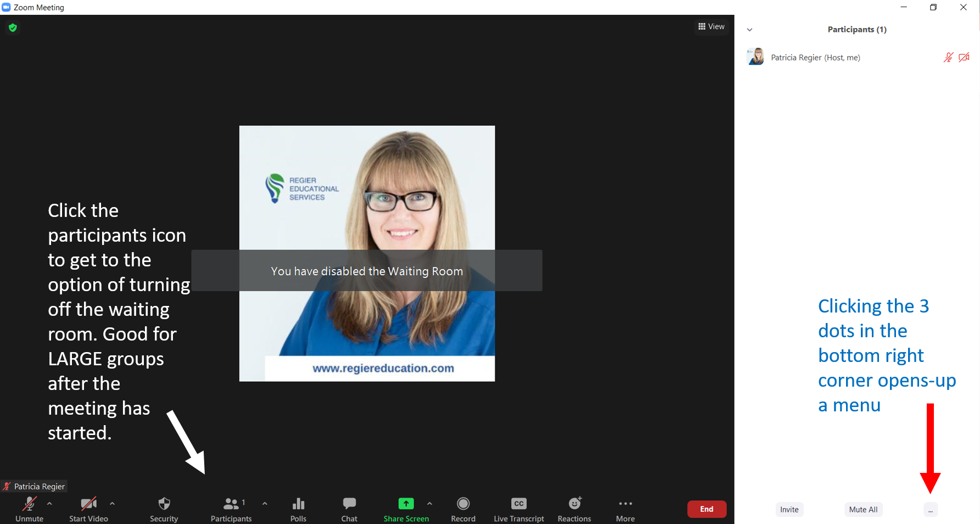This screenshot has height=524, width=980.
Task: Click the View grid layout button
Action: click(712, 26)
